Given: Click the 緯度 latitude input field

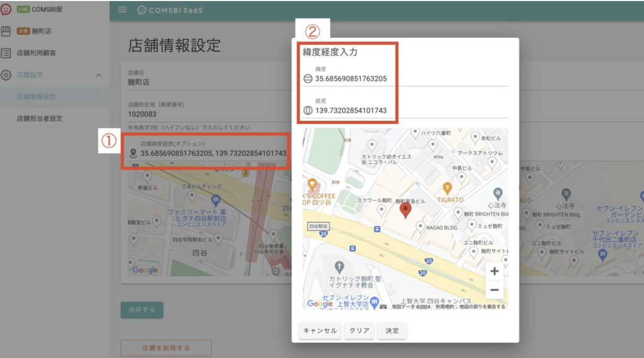Looking at the screenshot, I should pos(409,79).
